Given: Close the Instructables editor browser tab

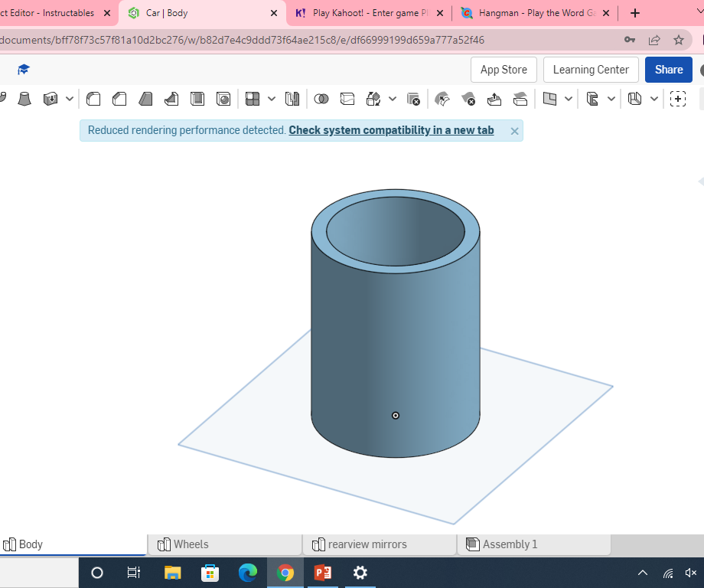Looking at the screenshot, I should [x=107, y=13].
